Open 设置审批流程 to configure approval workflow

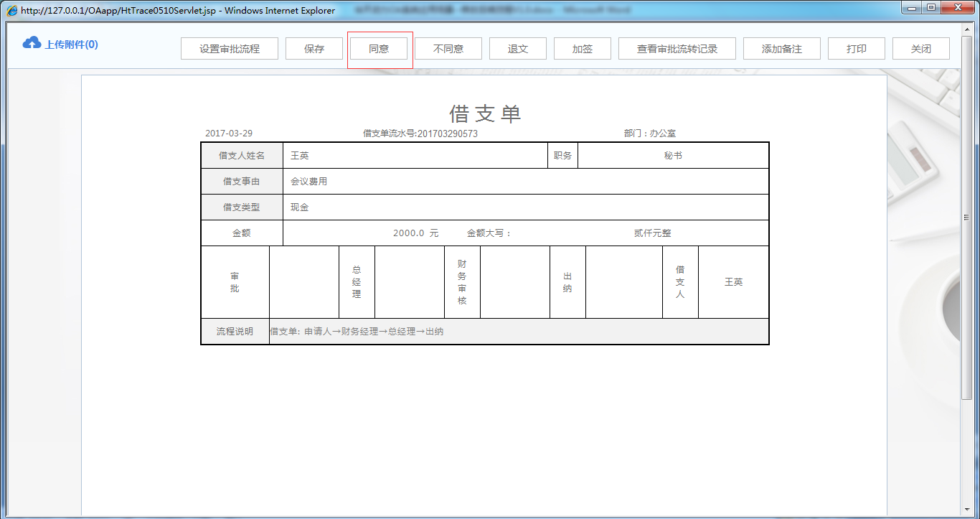coord(230,48)
